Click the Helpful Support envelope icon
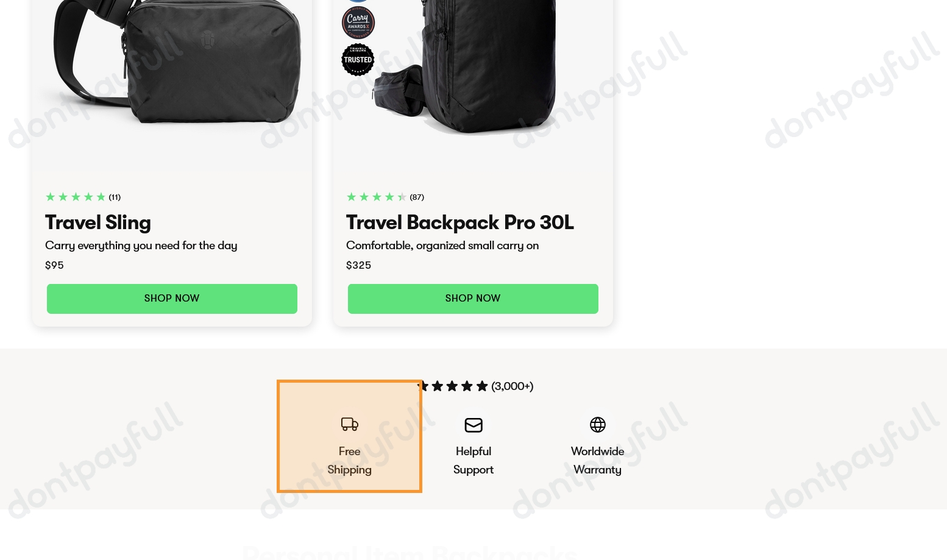 [473, 425]
